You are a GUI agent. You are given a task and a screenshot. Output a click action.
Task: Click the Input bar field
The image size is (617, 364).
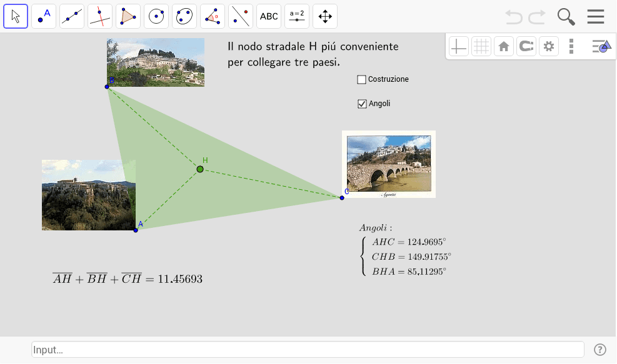click(x=308, y=350)
